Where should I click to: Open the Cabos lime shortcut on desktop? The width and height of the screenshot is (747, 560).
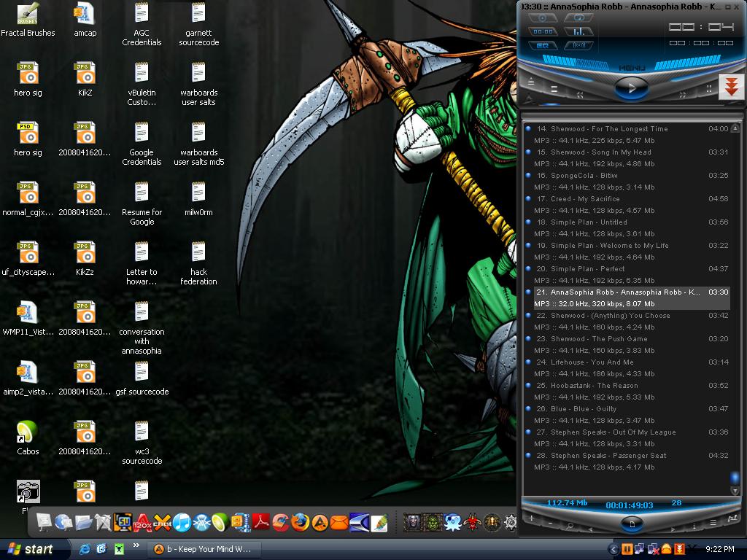(x=28, y=437)
